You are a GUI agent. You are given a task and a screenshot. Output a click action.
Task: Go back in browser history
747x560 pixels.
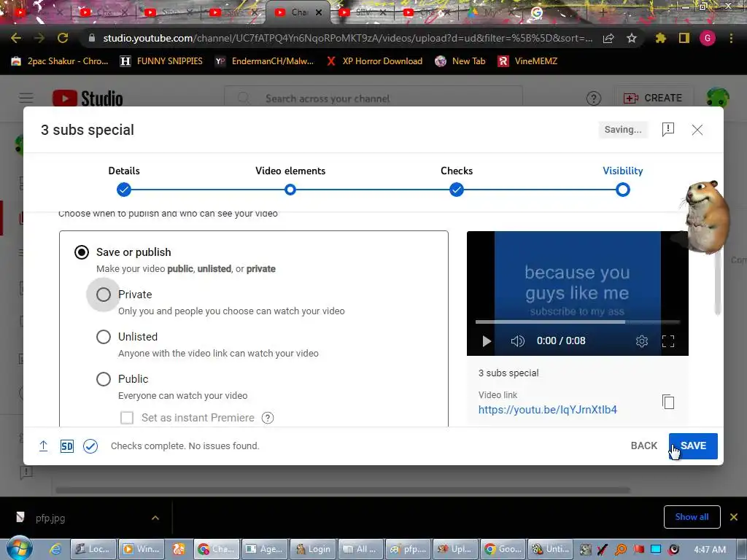coord(16,38)
